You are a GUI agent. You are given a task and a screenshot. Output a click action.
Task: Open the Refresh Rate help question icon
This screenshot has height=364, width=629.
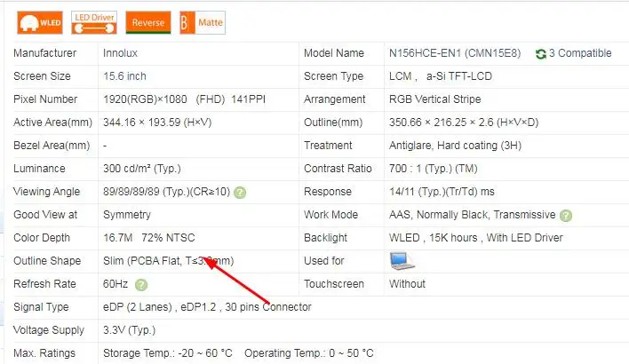click(141, 285)
